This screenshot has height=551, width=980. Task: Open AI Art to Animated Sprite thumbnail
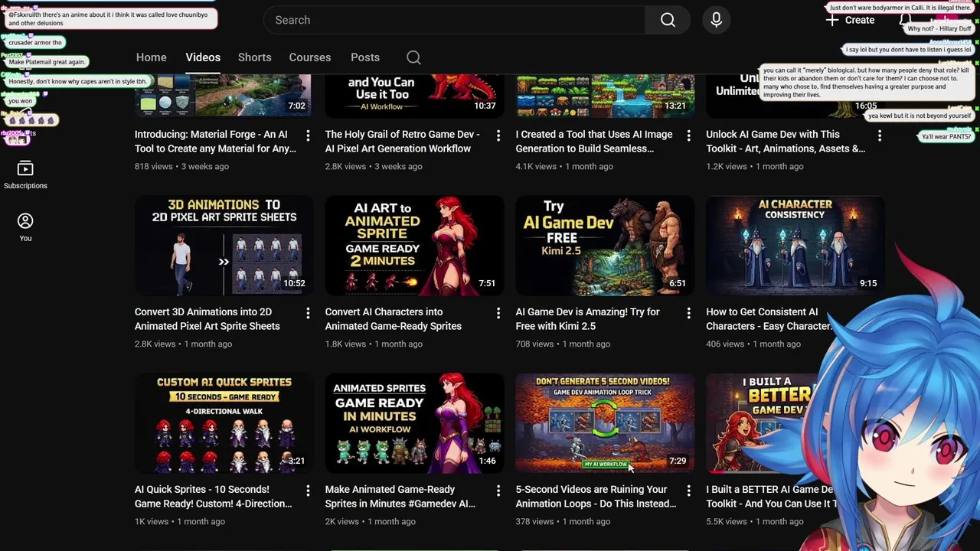pos(414,246)
